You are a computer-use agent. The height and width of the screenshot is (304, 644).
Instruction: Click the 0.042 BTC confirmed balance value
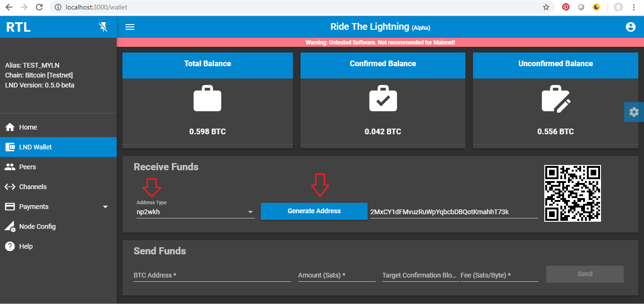[383, 131]
